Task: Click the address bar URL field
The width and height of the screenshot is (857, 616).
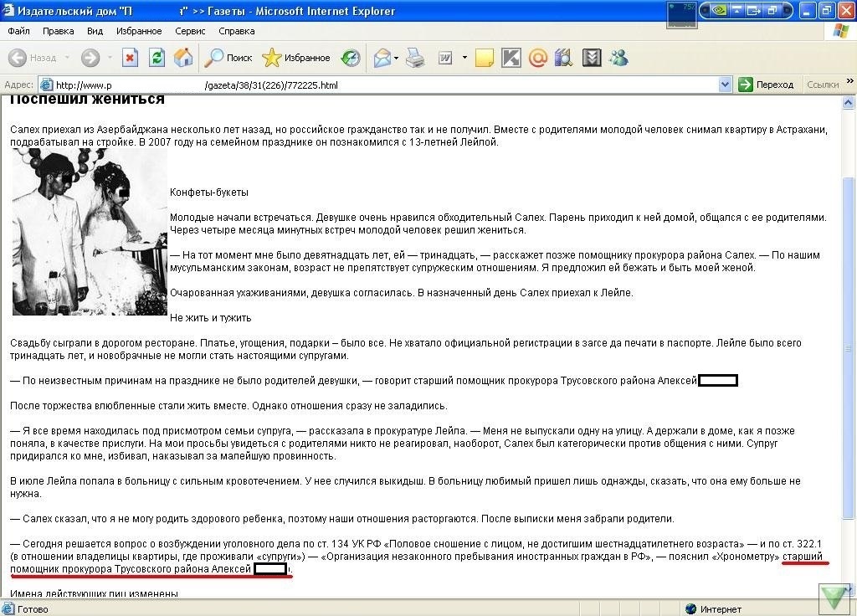Action: click(377, 85)
